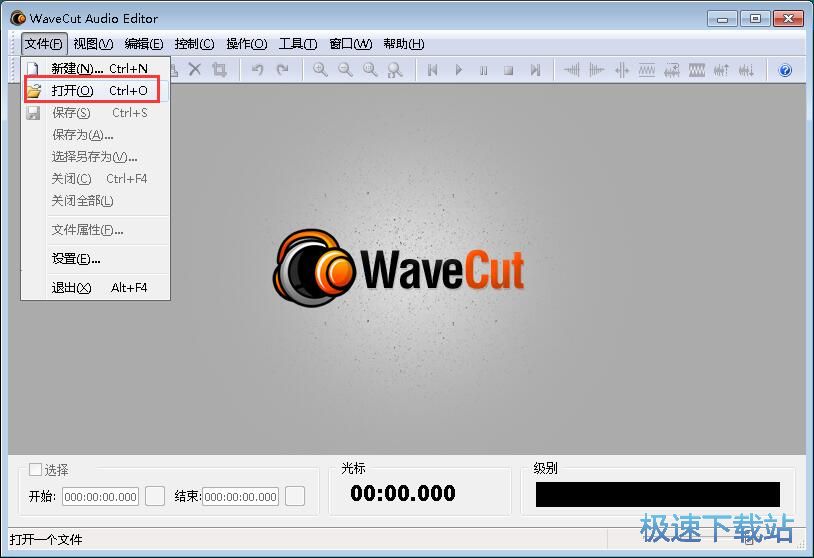Click the waveform down-arrow volume icon

tap(746, 70)
